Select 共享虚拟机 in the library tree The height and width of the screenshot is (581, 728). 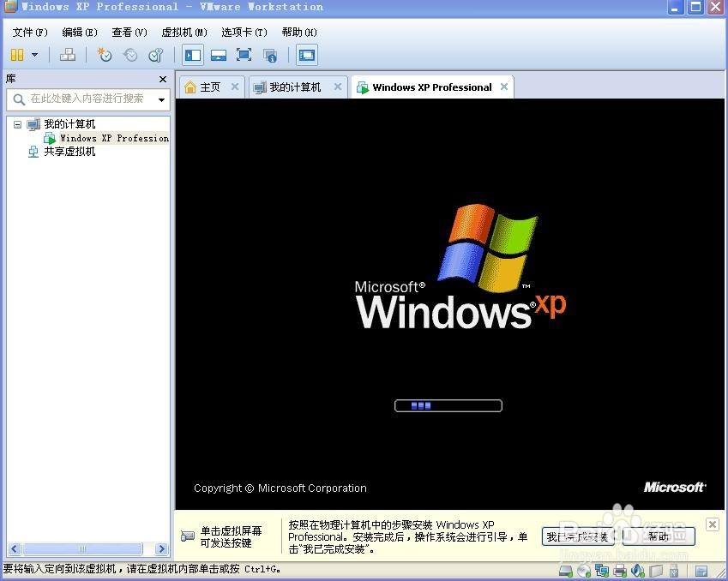click(69, 152)
